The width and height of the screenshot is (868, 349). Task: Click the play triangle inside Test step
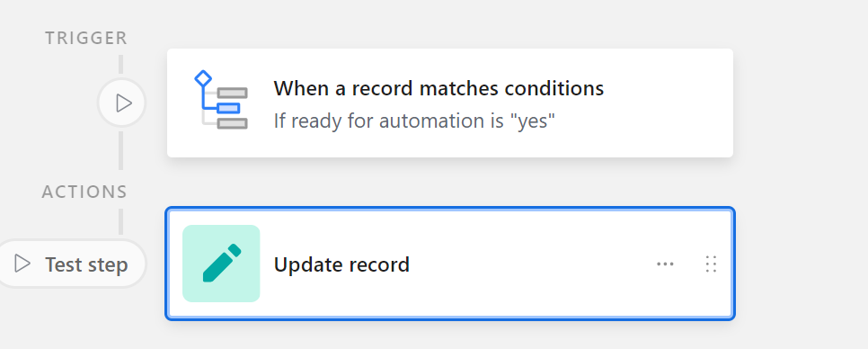click(22, 264)
